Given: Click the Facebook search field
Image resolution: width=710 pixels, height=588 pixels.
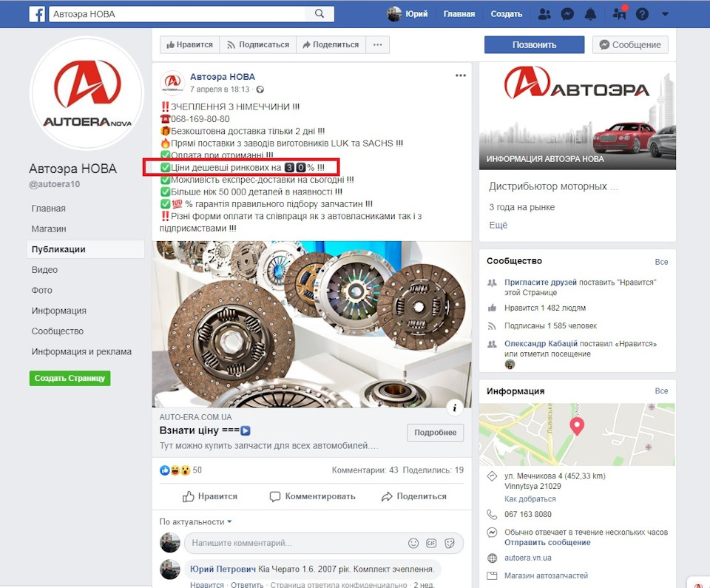Looking at the screenshot, I should [x=177, y=13].
